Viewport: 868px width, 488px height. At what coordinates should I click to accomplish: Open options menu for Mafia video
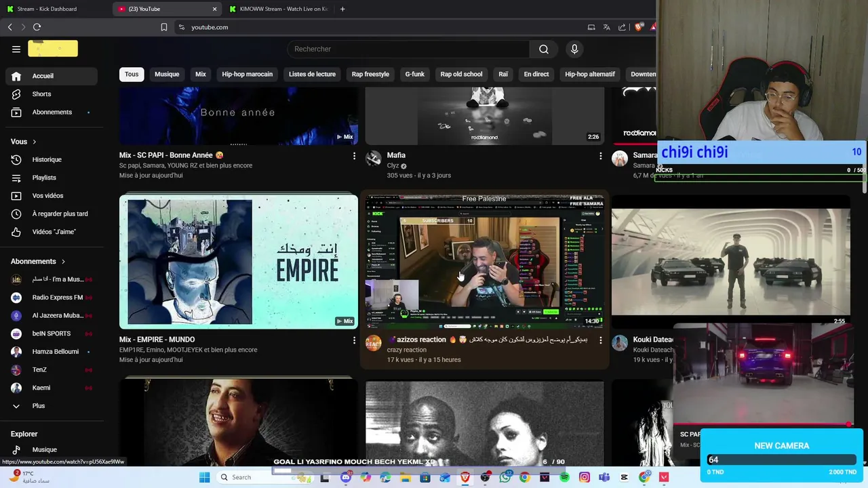click(x=600, y=156)
